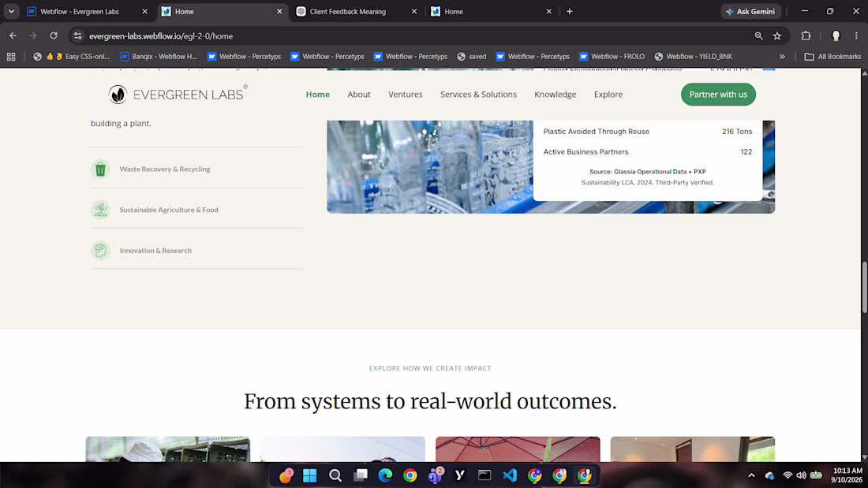Open the zoom magnifier in address bar

pos(758,36)
